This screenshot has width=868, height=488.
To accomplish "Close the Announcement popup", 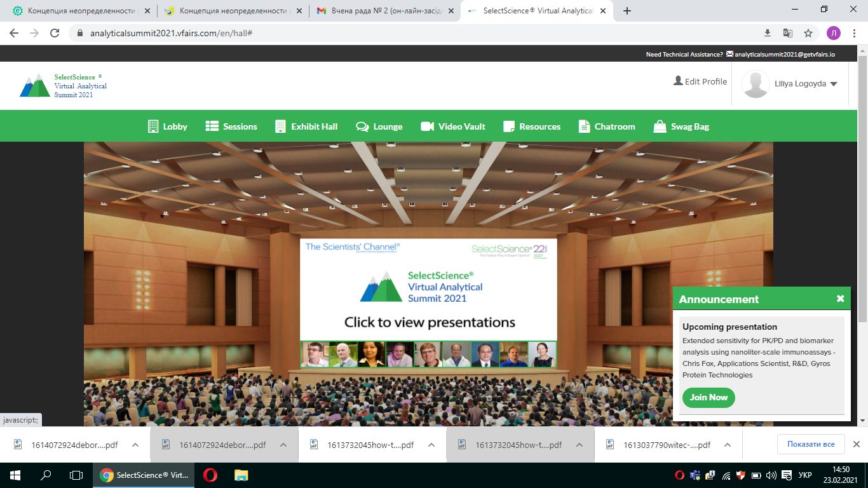I will [840, 299].
